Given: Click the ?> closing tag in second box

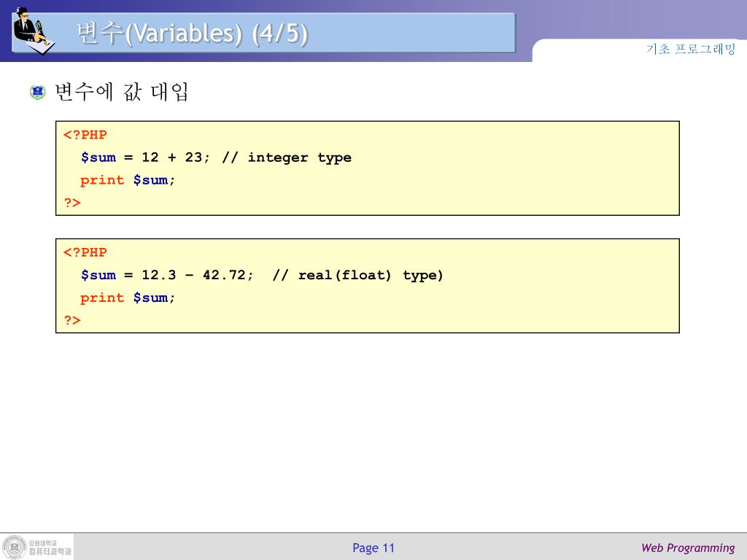Looking at the screenshot, I should (72, 321).
